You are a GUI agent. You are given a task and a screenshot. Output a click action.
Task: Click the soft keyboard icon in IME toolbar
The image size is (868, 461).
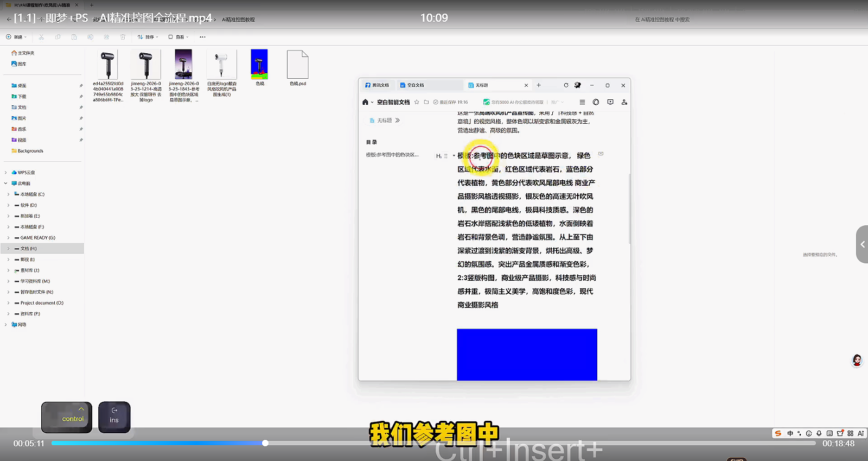(829, 433)
